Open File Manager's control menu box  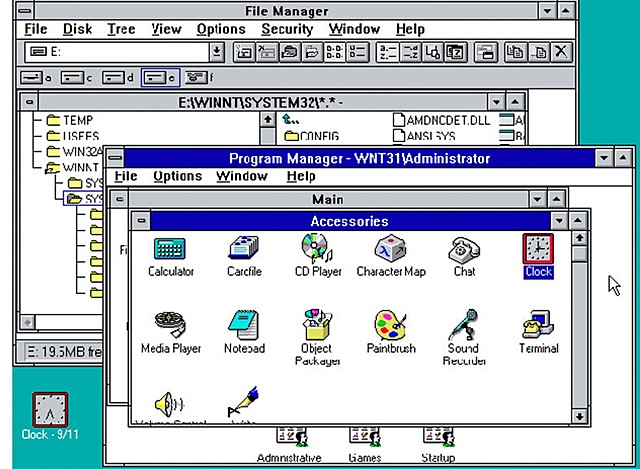tap(25, 11)
